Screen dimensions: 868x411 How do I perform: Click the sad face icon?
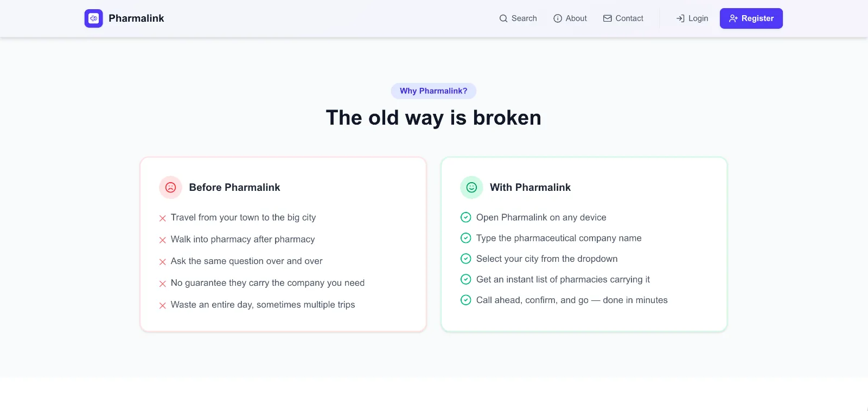[170, 188]
